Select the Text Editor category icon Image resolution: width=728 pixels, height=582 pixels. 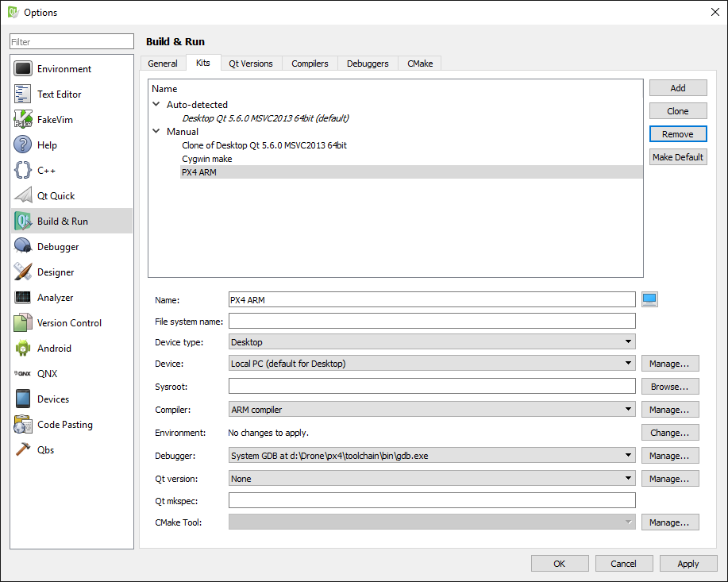[x=23, y=94]
